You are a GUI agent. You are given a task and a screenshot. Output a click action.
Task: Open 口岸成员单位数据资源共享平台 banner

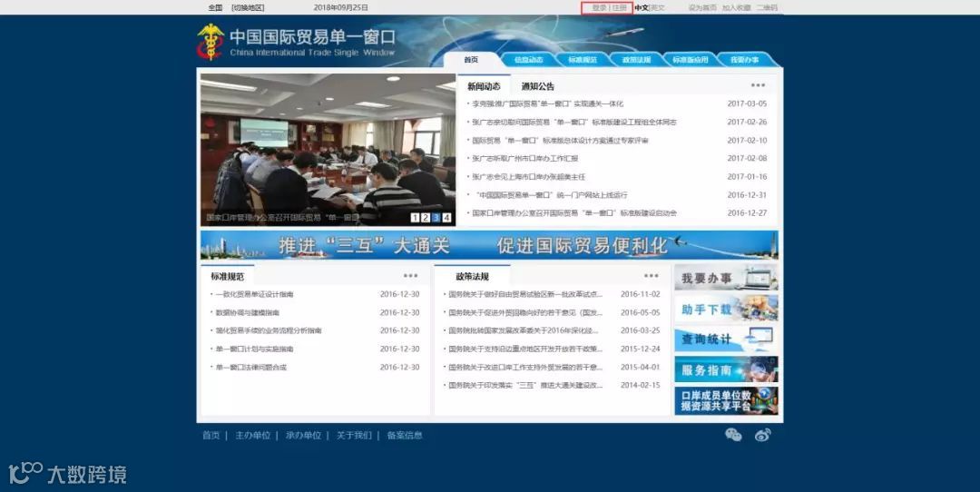(x=726, y=400)
